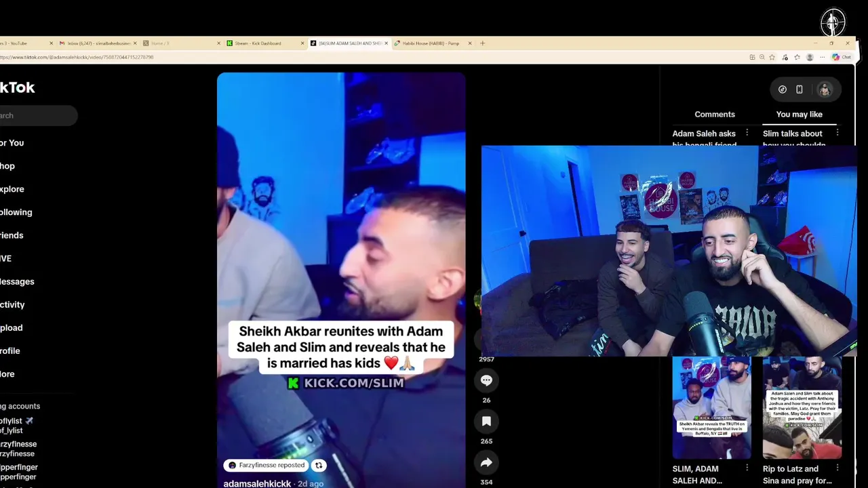Expand More in TikTok sidebar
Screen dimensions: 868x488
coord(7,373)
